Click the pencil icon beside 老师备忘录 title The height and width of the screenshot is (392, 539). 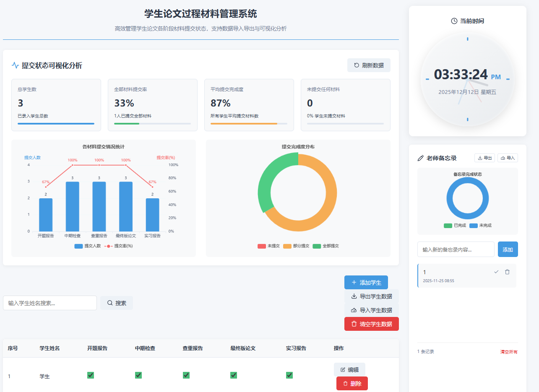click(x=421, y=158)
